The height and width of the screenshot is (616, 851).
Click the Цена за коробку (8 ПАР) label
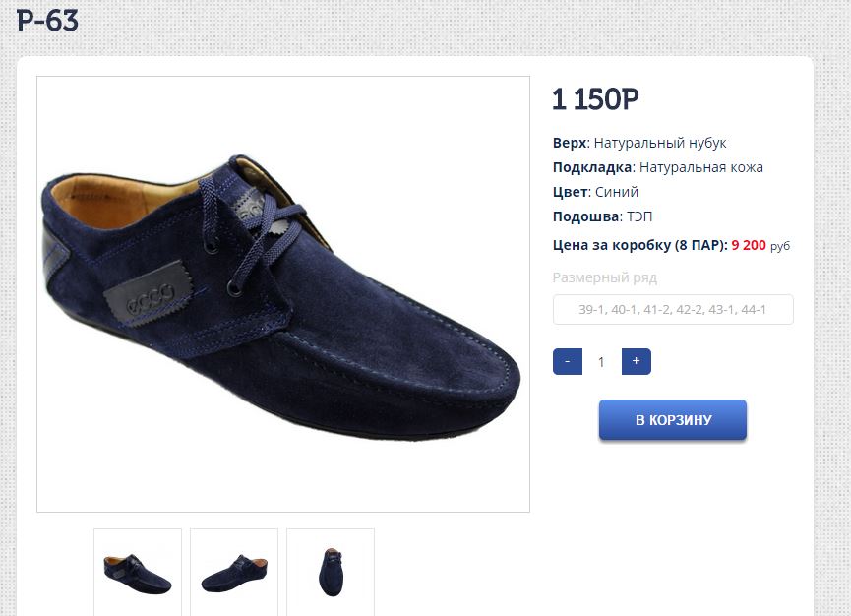tap(639, 245)
